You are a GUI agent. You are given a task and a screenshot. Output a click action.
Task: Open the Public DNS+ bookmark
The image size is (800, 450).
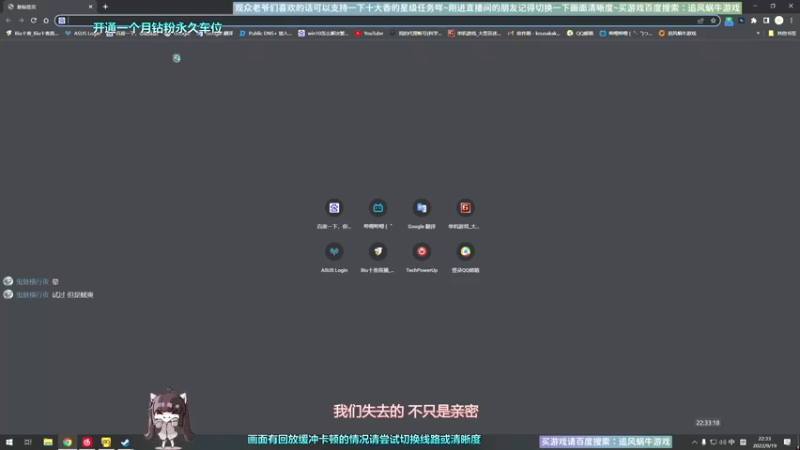pyautogui.click(x=266, y=33)
